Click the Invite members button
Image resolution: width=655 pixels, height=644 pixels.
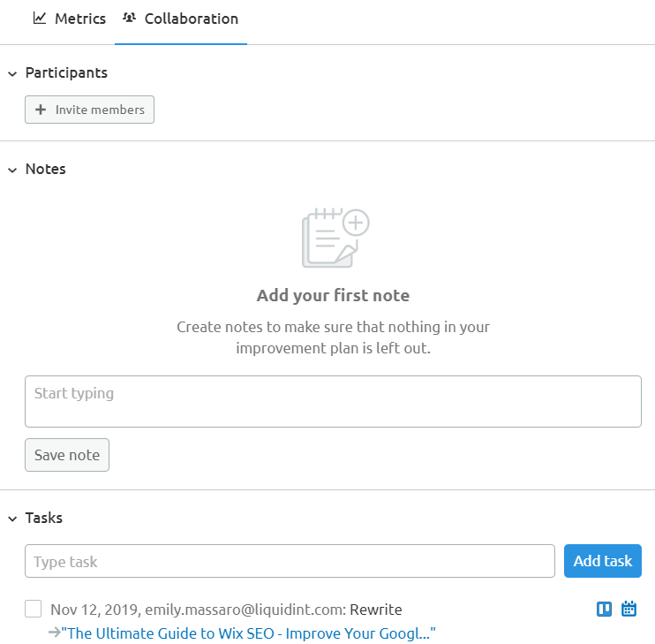(x=89, y=110)
